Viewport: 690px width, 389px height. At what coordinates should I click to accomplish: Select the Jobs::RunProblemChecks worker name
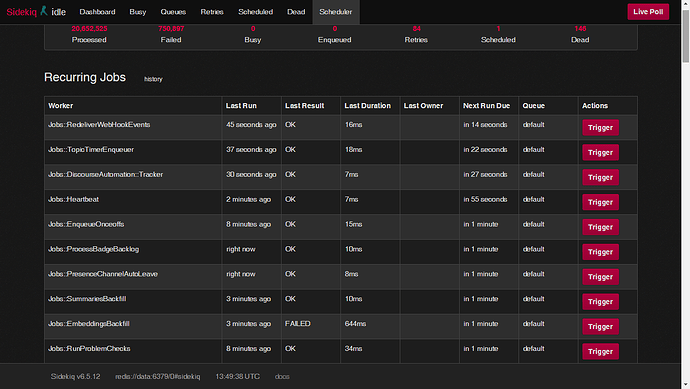(x=89, y=349)
